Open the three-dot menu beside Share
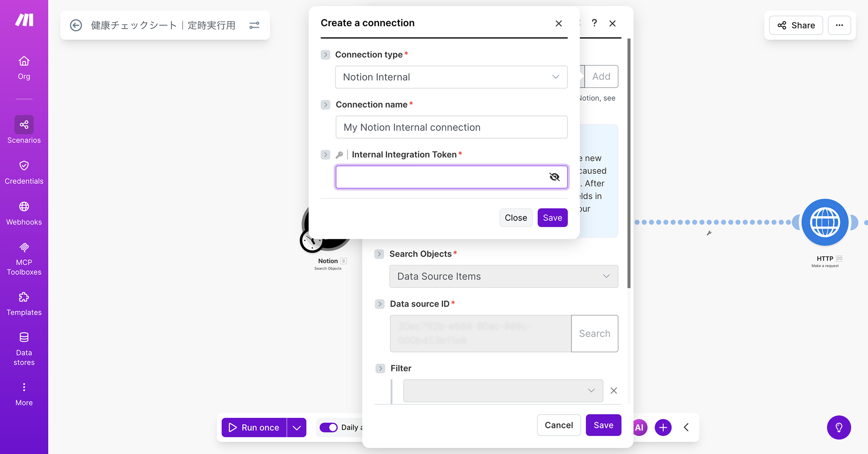Screen dimensions: 868x454 (x=839, y=25)
